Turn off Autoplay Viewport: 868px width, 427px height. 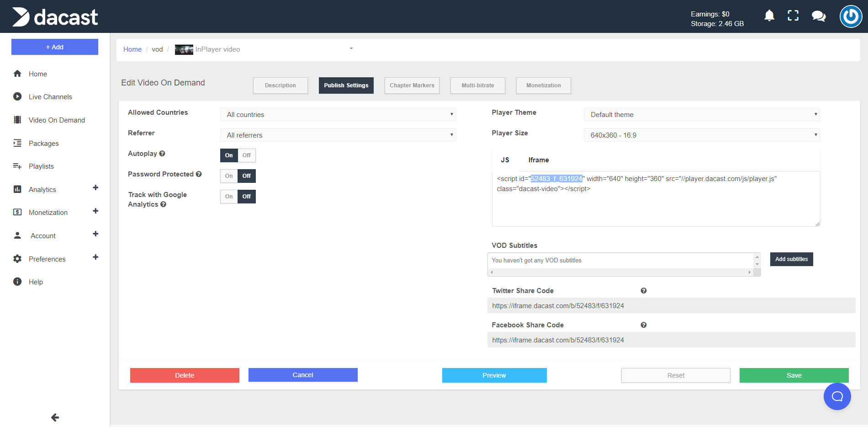(x=247, y=155)
